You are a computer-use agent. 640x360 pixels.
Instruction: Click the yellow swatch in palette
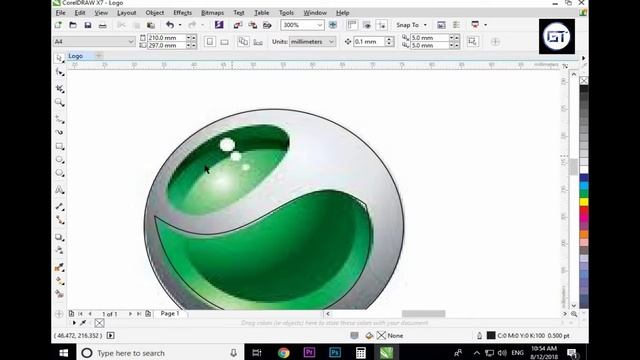coord(584,202)
